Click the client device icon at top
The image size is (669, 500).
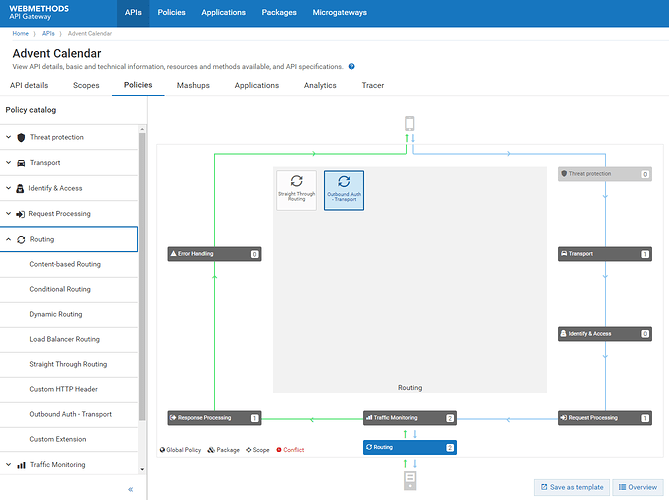coord(409,123)
